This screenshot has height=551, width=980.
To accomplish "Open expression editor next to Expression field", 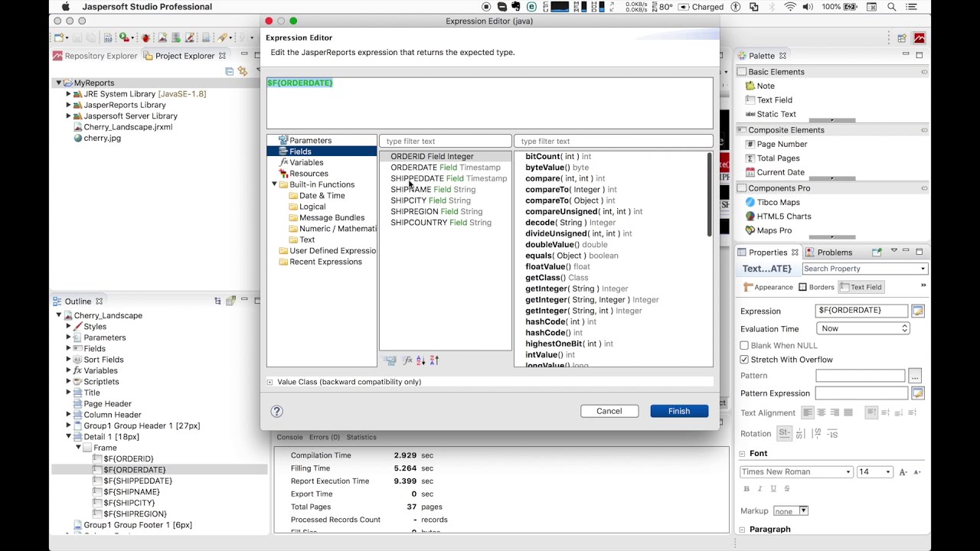I will click(x=917, y=311).
